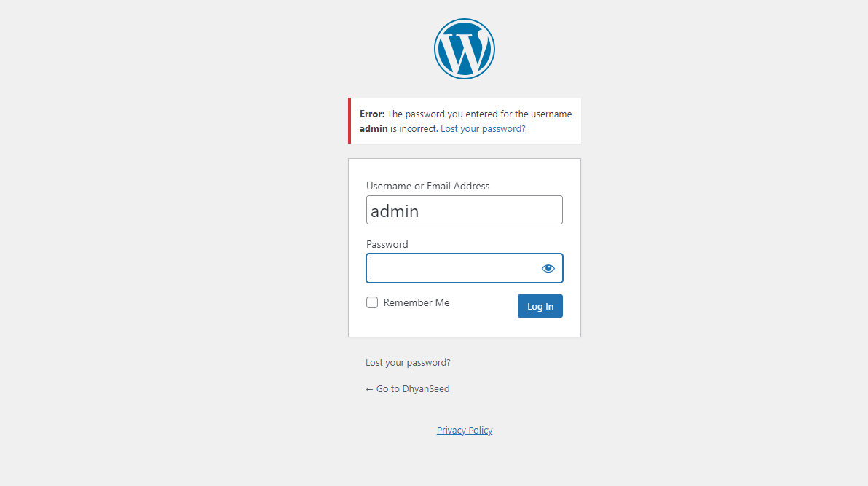The height and width of the screenshot is (486, 868).
Task: Click the Remember Me label text
Action: 417,302
